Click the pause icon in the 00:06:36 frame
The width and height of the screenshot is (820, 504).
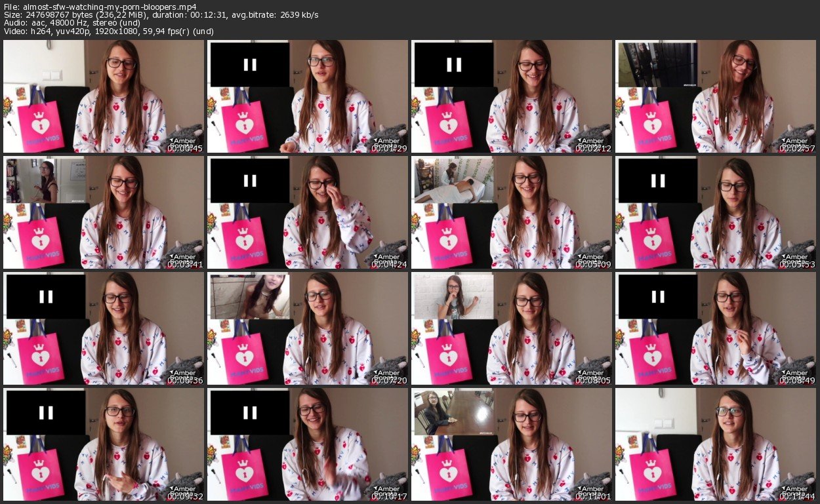click(45, 296)
